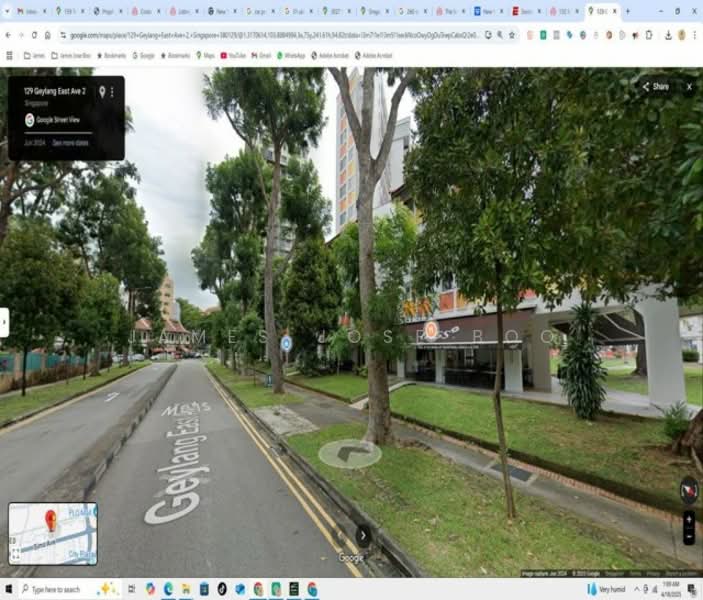Open Task View on taskbar
Viewport: 703px width, 600px height.
coord(131,589)
